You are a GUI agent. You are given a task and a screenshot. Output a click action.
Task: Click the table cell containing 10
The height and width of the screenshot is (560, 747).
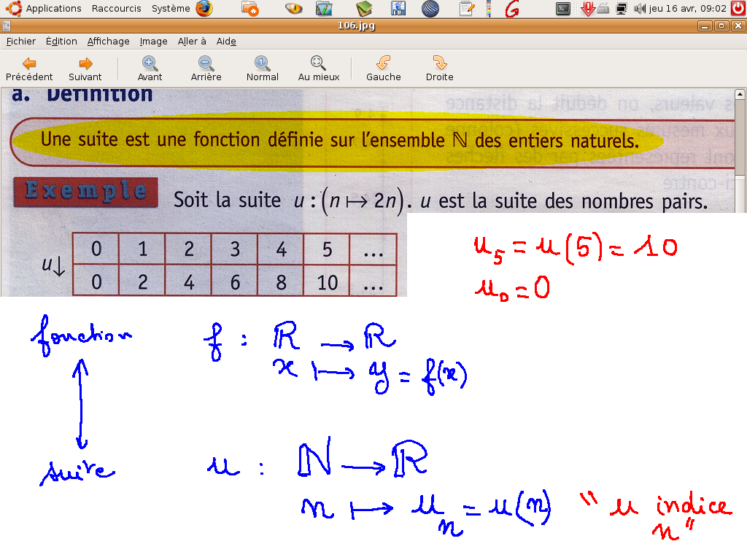coord(327,281)
